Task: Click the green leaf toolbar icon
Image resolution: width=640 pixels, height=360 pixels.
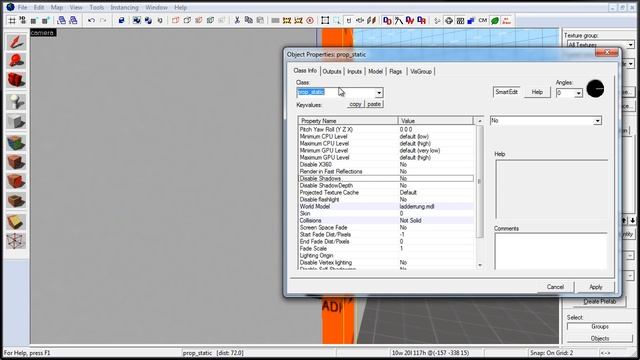Action: [x=495, y=20]
